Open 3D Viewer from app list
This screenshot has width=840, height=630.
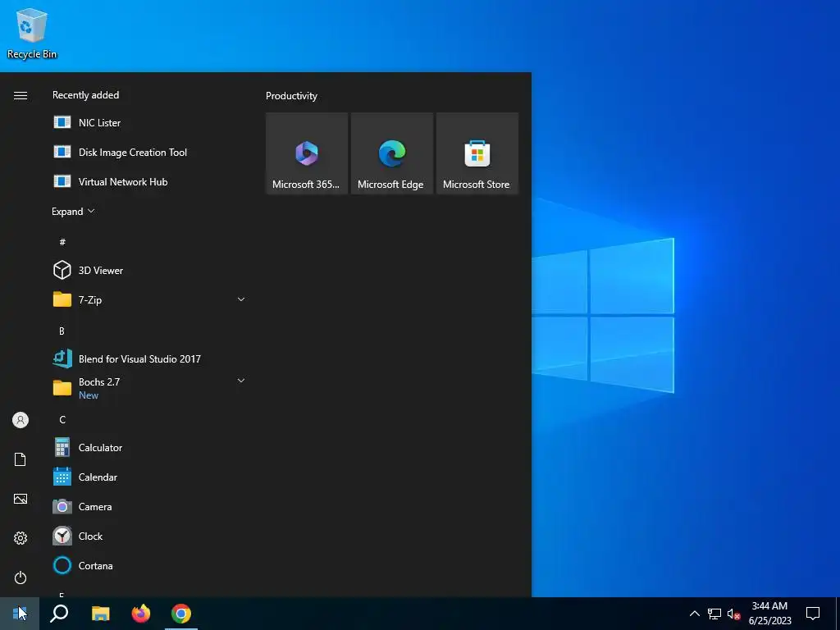tap(150, 271)
